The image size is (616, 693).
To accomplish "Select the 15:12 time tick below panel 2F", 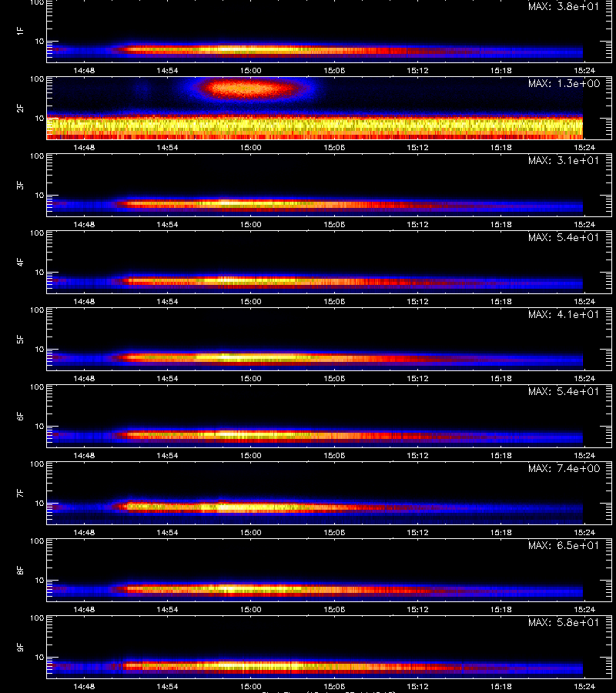I will 417,147.
